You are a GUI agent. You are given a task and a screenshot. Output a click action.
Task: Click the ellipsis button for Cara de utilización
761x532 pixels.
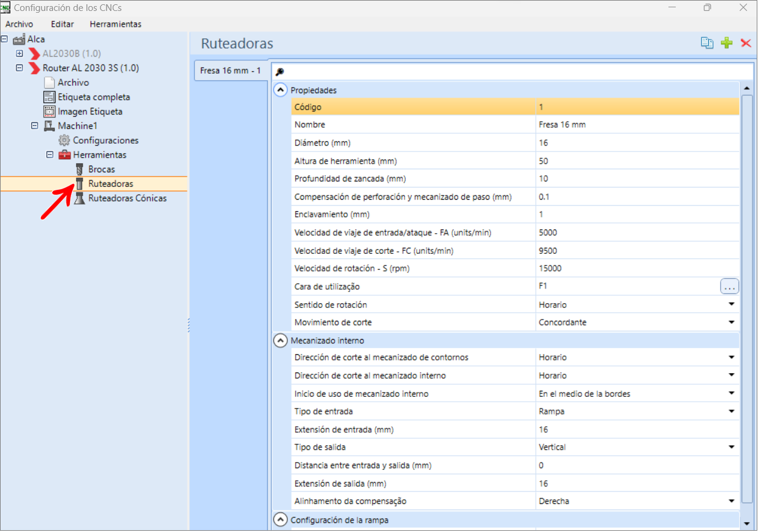tap(729, 286)
